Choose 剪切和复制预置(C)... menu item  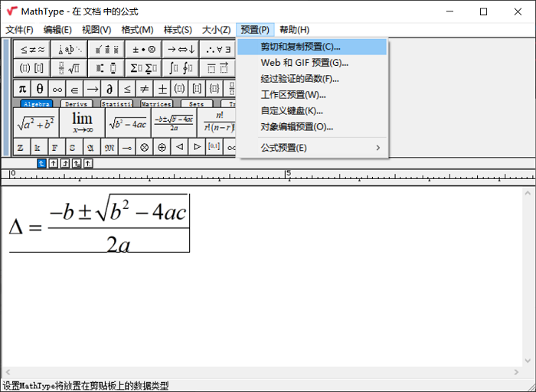pos(312,47)
